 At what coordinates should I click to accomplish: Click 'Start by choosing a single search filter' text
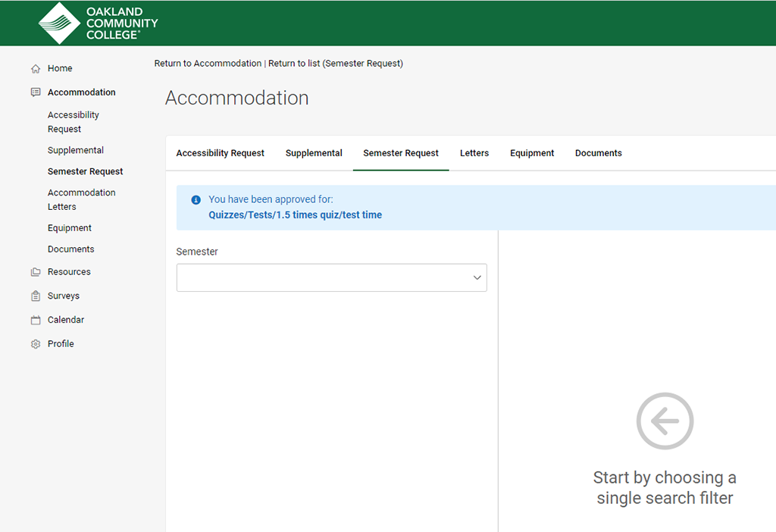pyautogui.click(x=665, y=488)
